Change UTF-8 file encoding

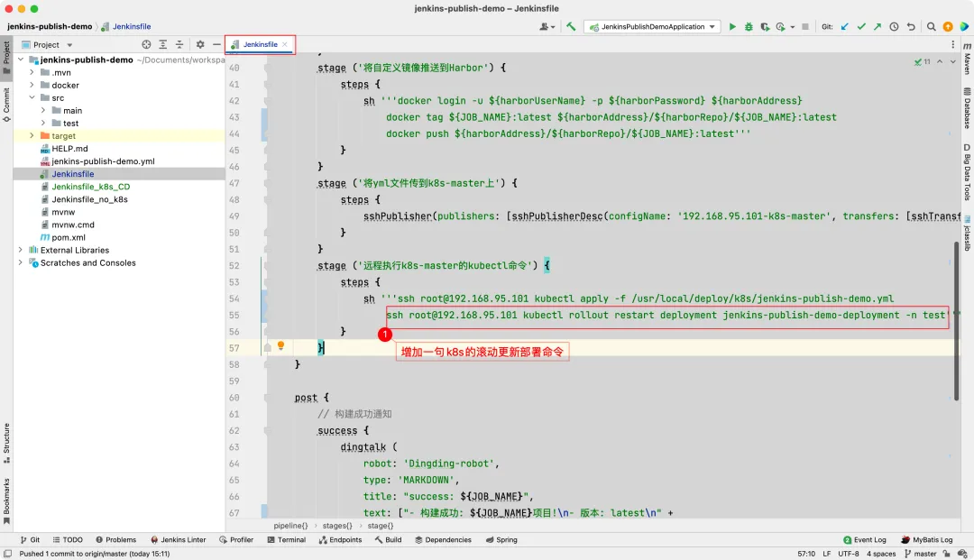(849, 553)
